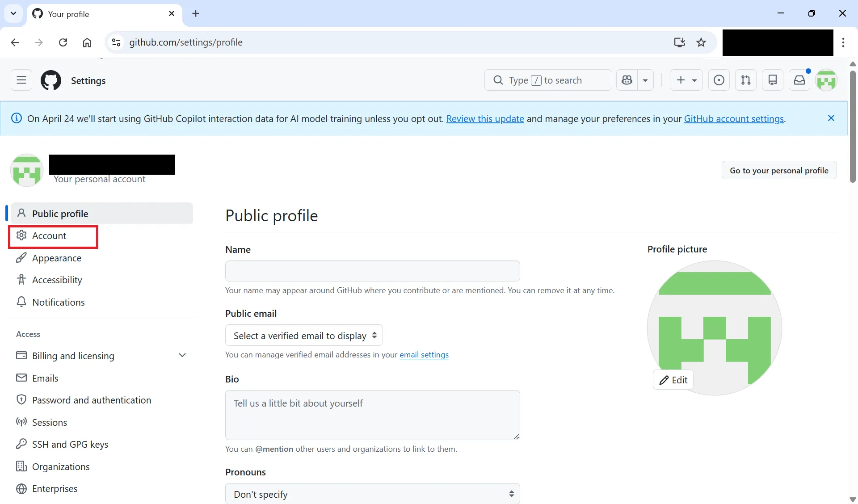
Task: Expand Billing and licensing section
Action: (x=182, y=356)
